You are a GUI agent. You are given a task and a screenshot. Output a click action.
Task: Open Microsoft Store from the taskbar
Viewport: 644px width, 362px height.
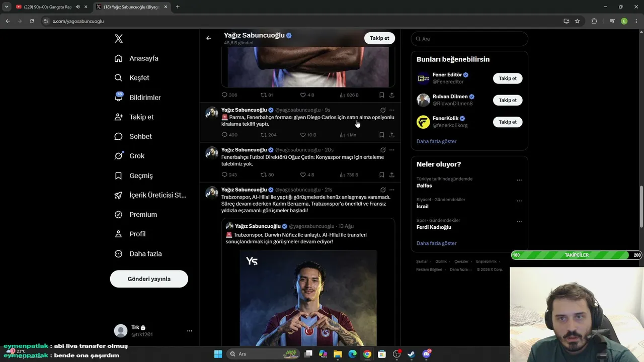(x=382, y=354)
